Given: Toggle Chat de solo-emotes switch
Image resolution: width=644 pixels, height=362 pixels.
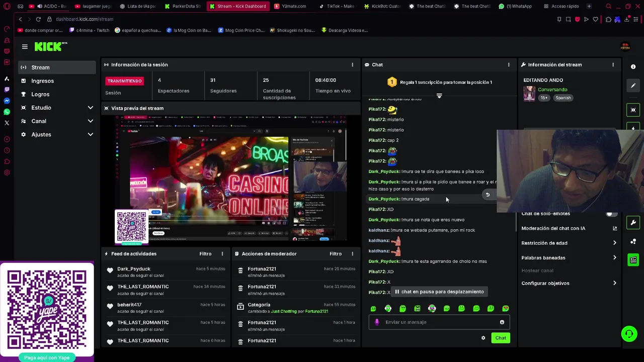Looking at the screenshot, I should pos(611,214).
